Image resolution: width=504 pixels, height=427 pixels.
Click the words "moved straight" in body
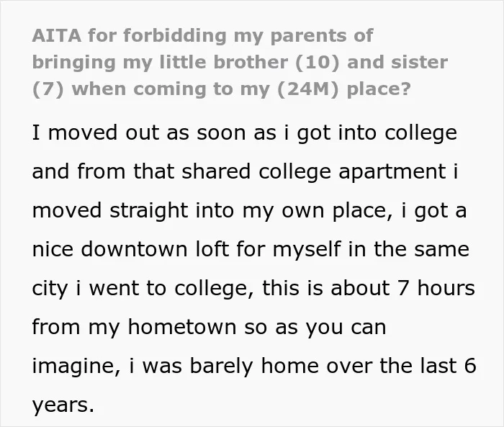110,210
